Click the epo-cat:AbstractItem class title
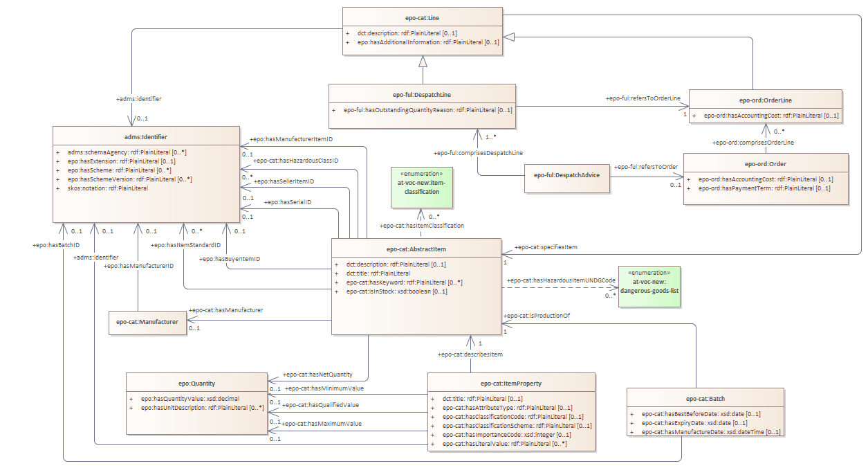868x468 pixels. coord(416,250)
